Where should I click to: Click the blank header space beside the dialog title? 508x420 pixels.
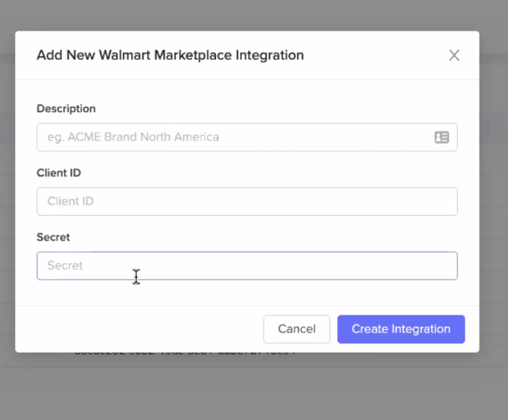point(374,55)
